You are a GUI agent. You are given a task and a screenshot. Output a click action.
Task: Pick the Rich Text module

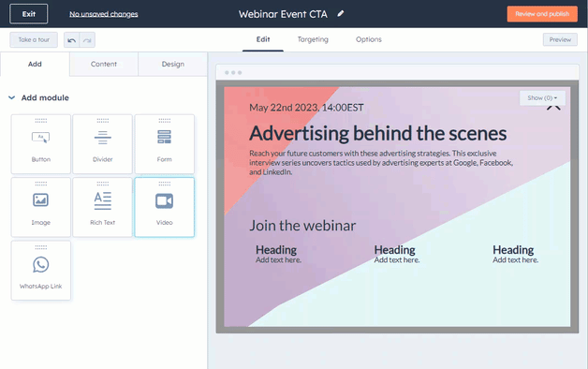102,207
